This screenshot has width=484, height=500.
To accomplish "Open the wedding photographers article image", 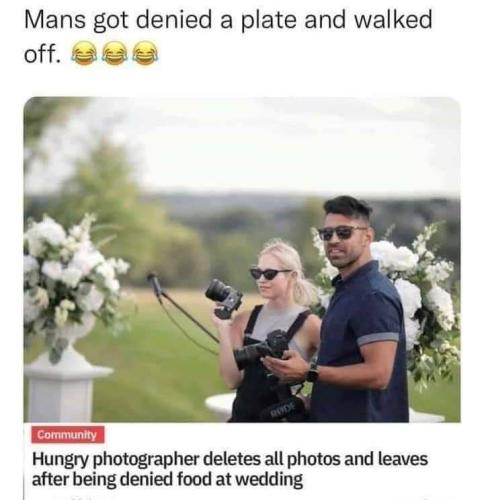I will (242, 259).
